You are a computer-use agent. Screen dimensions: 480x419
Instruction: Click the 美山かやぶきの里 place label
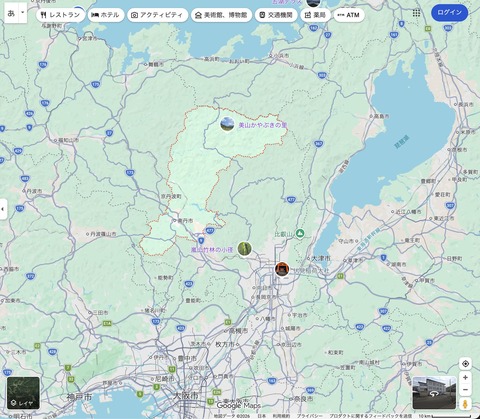[x=262, y=126]
